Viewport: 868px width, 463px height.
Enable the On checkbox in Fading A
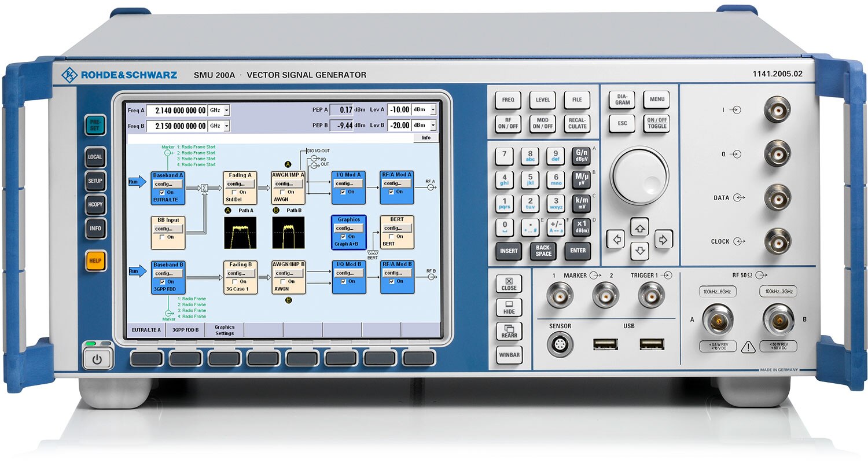click(x=234, y=192)
